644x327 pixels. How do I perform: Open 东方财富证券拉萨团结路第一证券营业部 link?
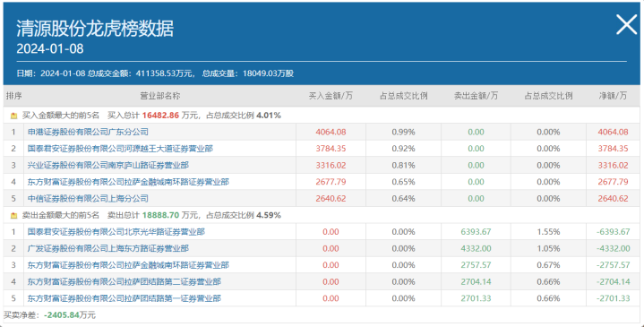124,298
